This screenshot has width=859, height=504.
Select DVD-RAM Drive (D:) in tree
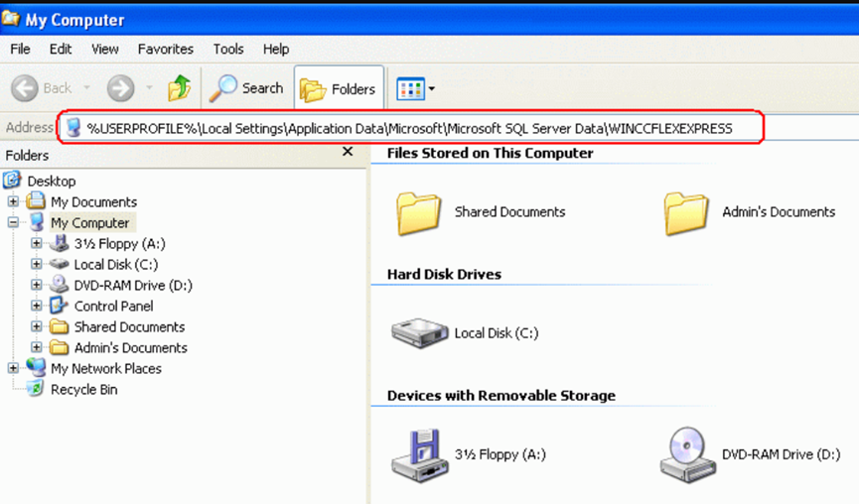(x=133, y=285)
